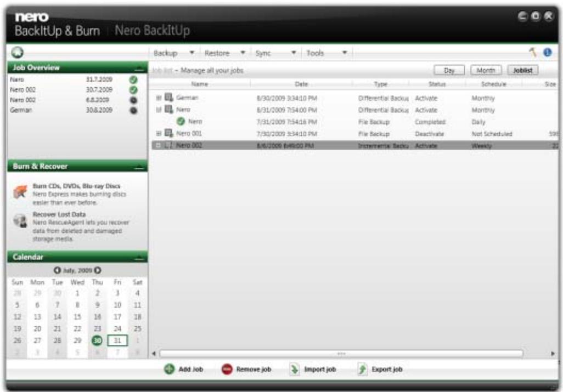Switch to Month view
Screen dimensions: 563x392
pyautogui.click(x=486, y=70)
